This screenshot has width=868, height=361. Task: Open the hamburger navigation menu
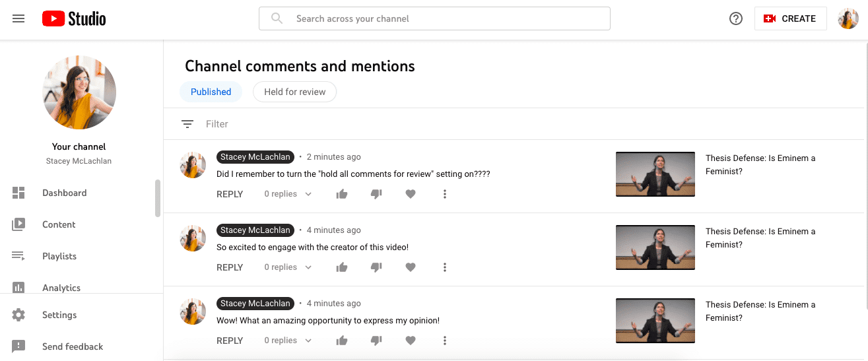tap(18, 18)
